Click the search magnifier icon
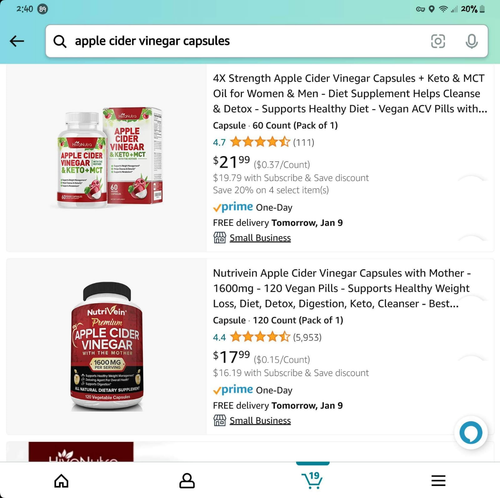Viewport: 500px width, 498px height. 60,41
